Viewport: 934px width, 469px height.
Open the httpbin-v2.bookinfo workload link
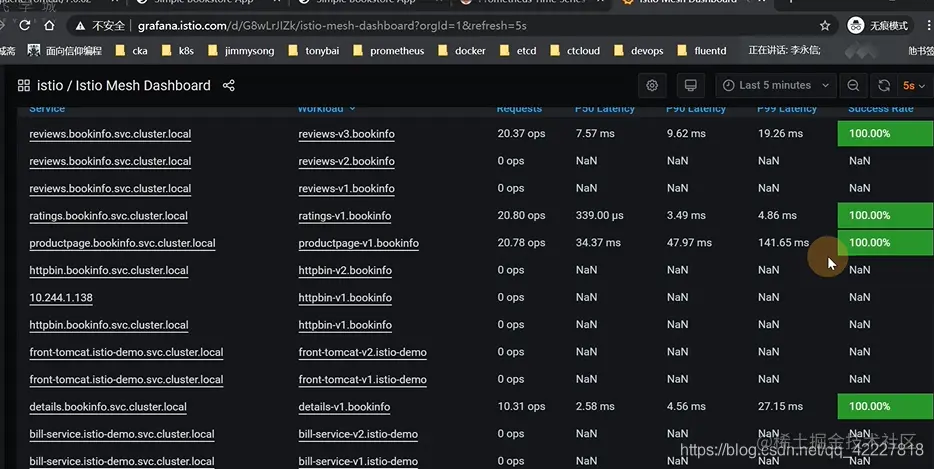[345, 271]
